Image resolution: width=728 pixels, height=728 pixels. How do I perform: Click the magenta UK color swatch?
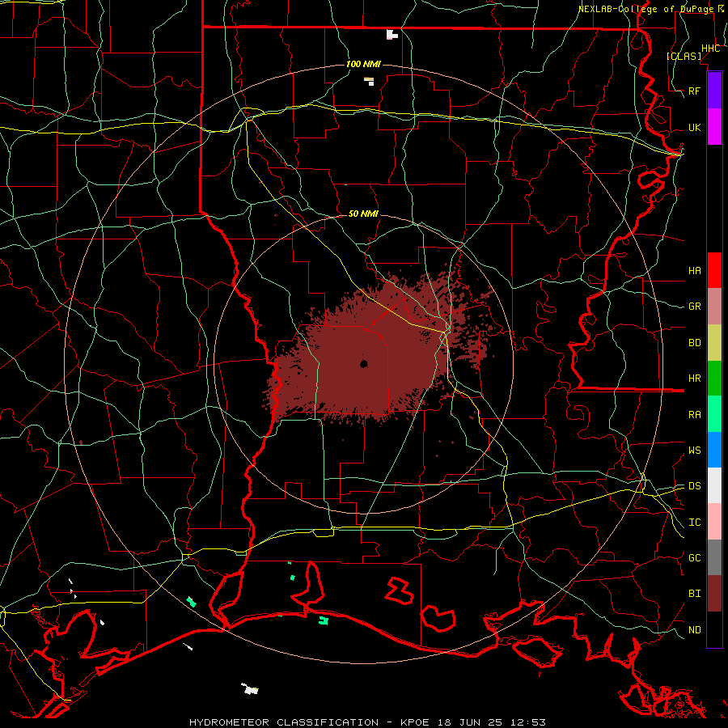[714, 127]
